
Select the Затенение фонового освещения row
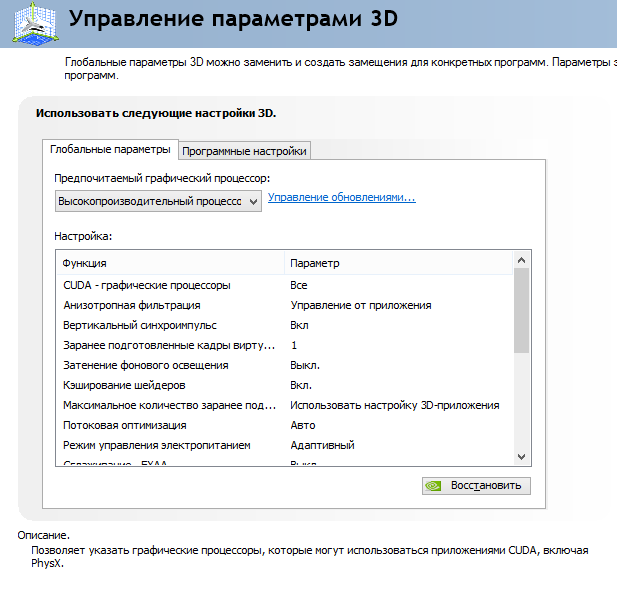click(x=285, y=365)
